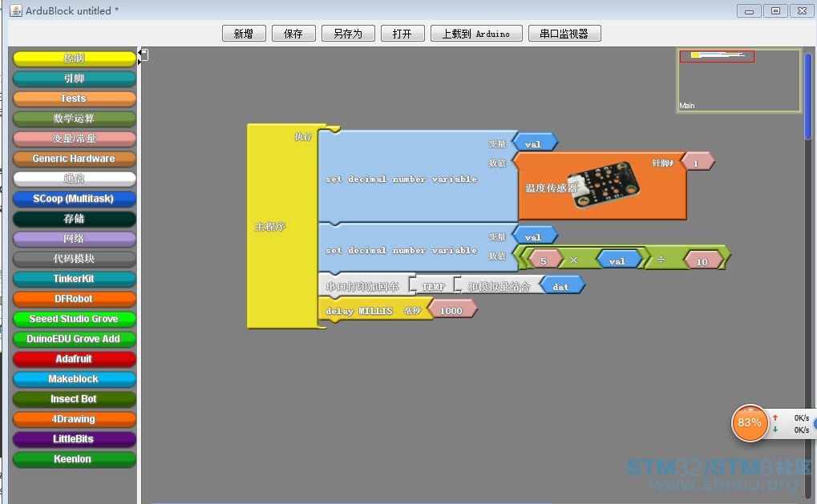Click the pin number 1 value block
Viewport: 817px width, 504px height.
pos(698,163)
